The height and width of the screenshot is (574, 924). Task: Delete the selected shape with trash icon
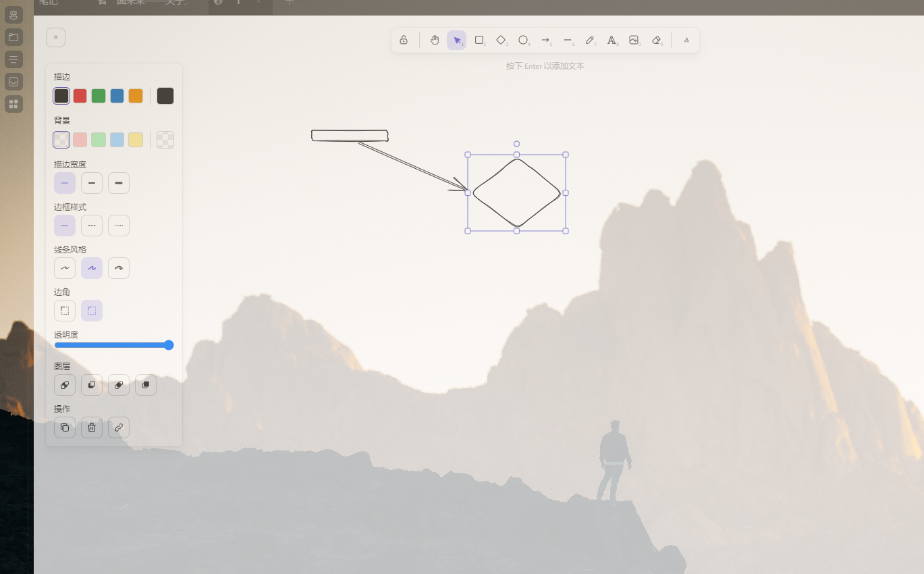tap(92, 427)
